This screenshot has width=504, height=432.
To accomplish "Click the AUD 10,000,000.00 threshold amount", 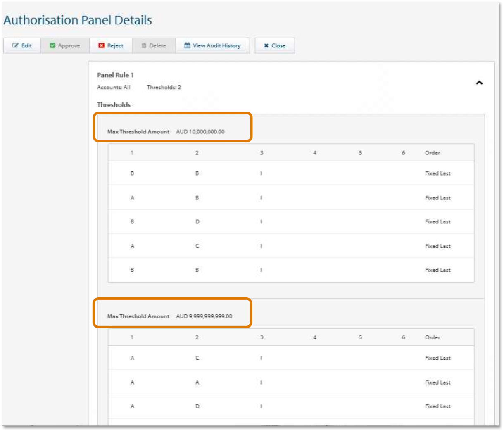I will (x=200, y=132).
